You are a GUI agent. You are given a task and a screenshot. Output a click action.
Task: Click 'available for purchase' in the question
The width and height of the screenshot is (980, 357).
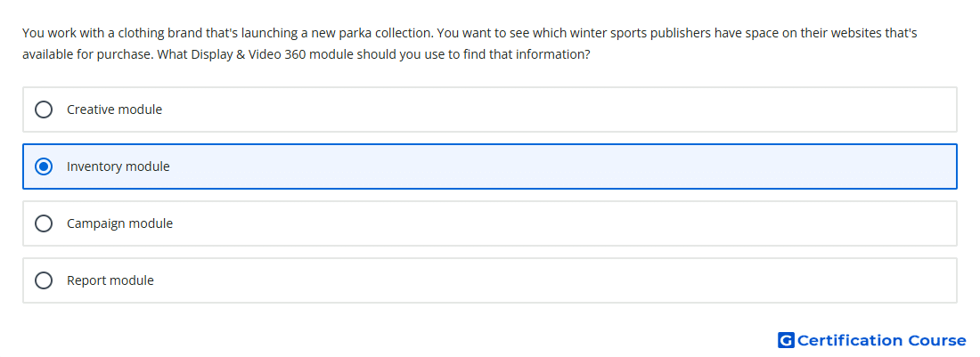pyautogui.click(x=87, y=54)
